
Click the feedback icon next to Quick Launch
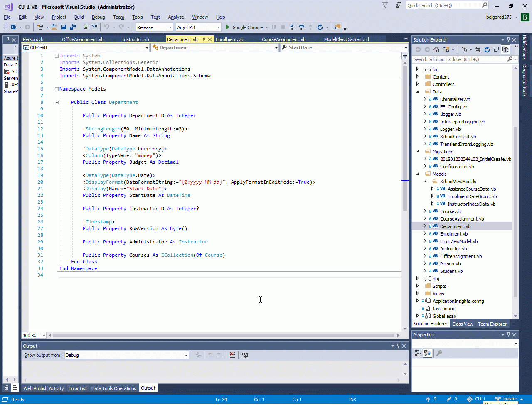399,6
